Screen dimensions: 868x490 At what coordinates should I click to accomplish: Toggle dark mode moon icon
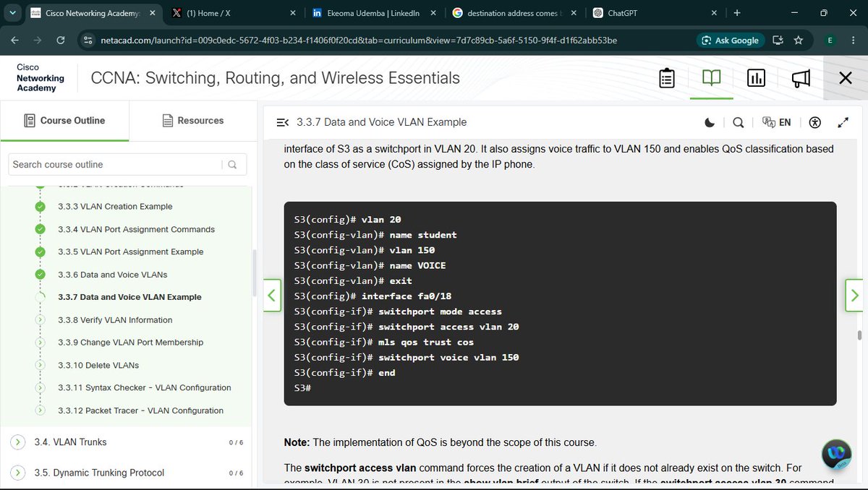point(710,123)
